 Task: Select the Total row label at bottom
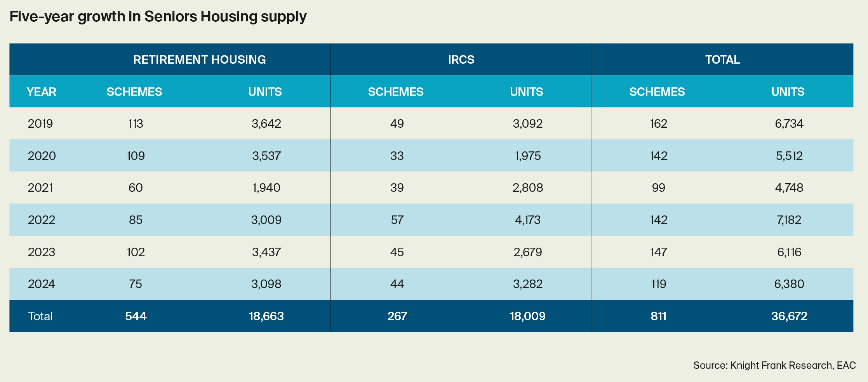coord(40,316)
